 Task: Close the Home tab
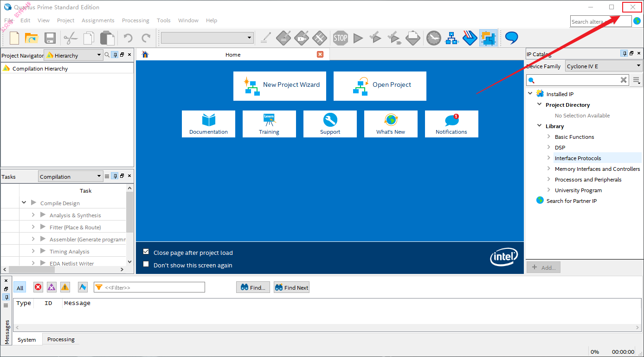pyautogui.click(x=320, y=54)
